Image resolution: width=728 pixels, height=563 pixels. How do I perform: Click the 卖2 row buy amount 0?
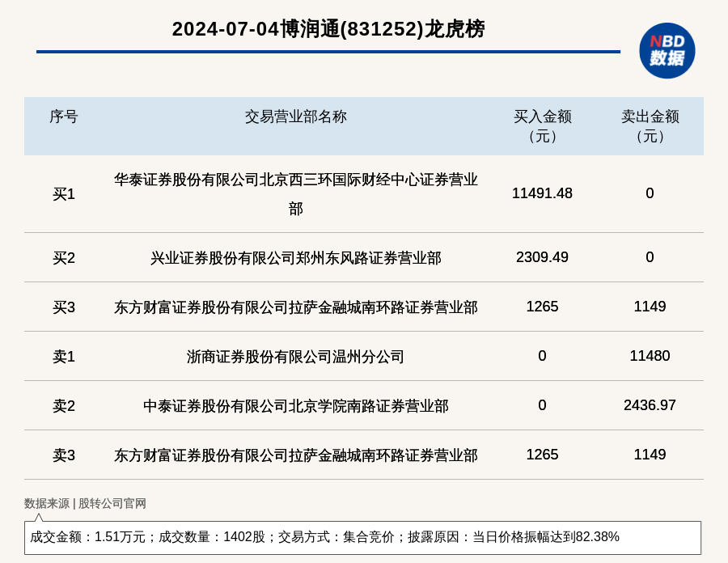pos(542,405)
